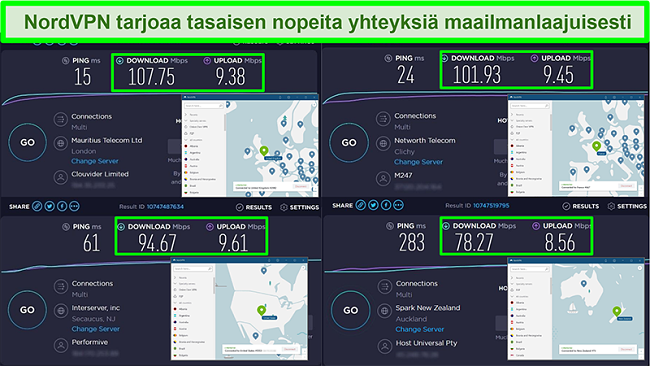Image resolution: width=650 pixels, height=366 pixels.
Task: Select Bosnia and Herzegovina in New Zealand NordVPN list
Action: [529, 336]
